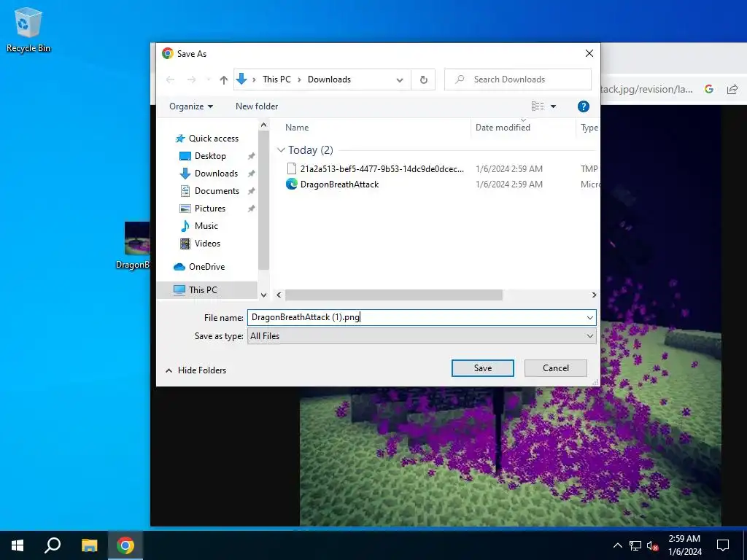This screenshot has height=560, width=747.
Task: Open Music in navigation pane
Action: point(206,226)
